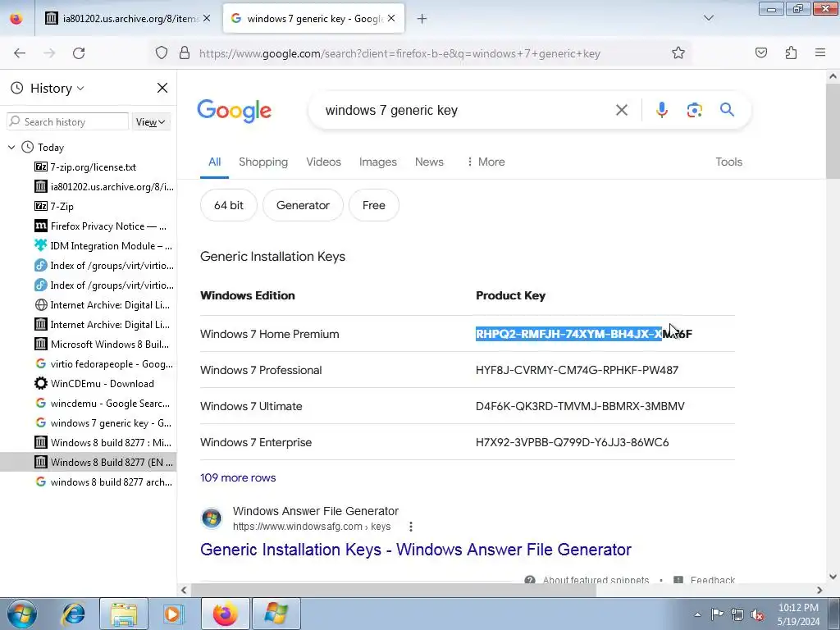
Task: Switch to the archive.org tab
Action: (127, 19)
